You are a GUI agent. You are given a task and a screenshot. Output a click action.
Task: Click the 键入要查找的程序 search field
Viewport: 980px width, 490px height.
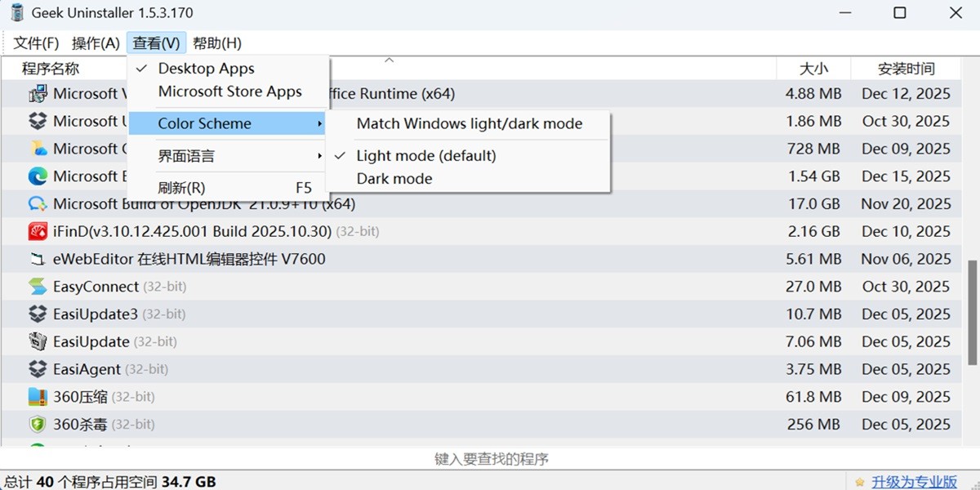pyautogui.click(x=490, y=459)
